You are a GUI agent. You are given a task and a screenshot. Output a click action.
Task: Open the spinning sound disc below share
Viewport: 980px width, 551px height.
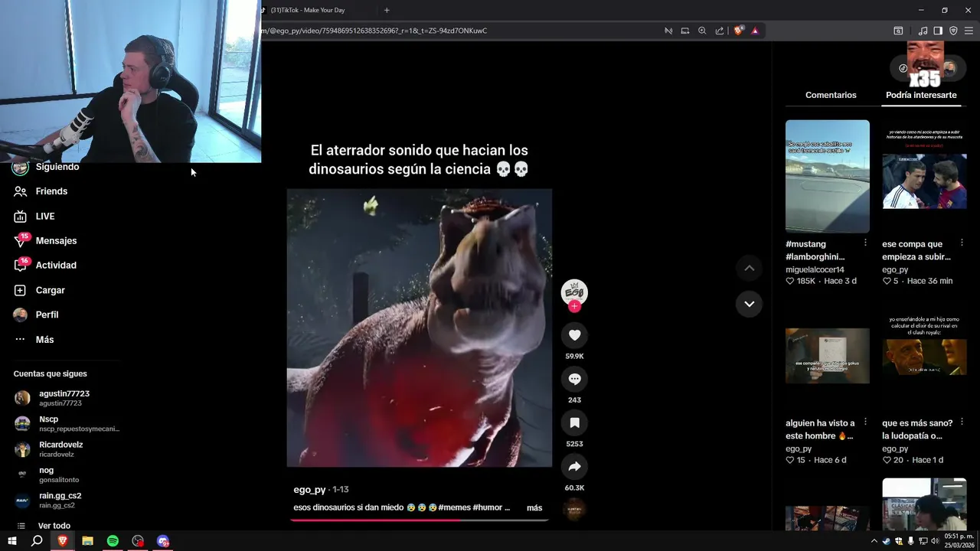point(574,509)
